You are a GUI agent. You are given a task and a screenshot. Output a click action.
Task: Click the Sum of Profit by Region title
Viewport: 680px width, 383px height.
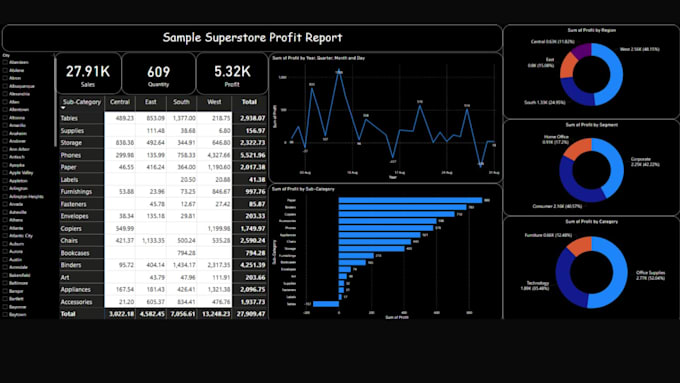click(x=592, y=30)
